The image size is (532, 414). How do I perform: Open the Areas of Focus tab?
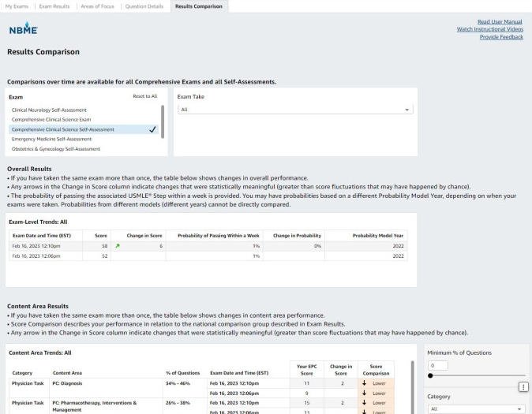[x=97, y=6]
